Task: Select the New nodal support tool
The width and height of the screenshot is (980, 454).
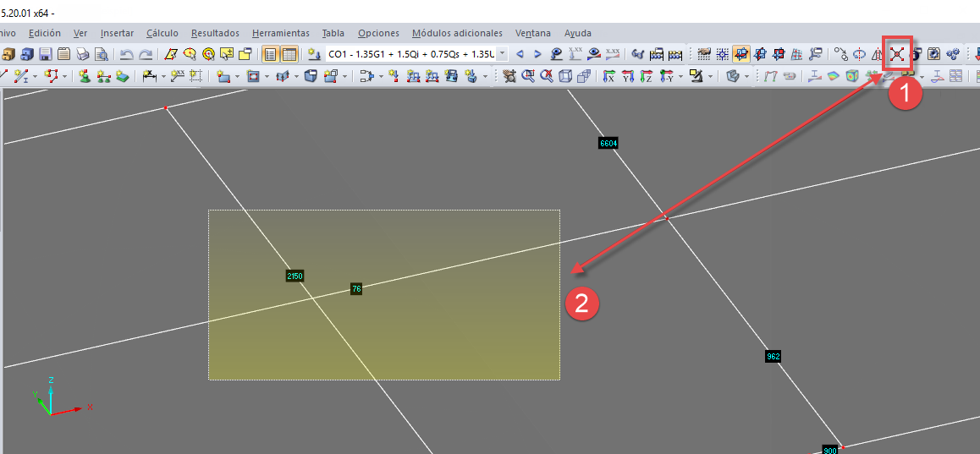Action: [84, 76]
